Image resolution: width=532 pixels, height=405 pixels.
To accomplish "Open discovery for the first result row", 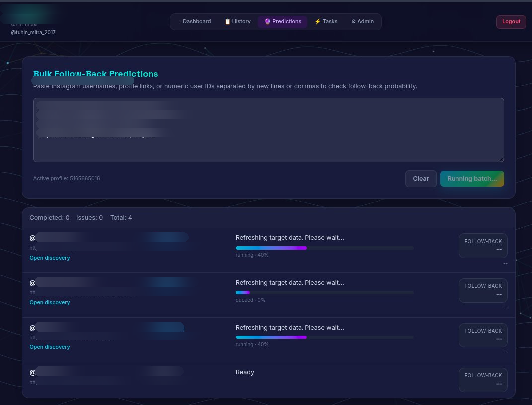I will (50, 258).
